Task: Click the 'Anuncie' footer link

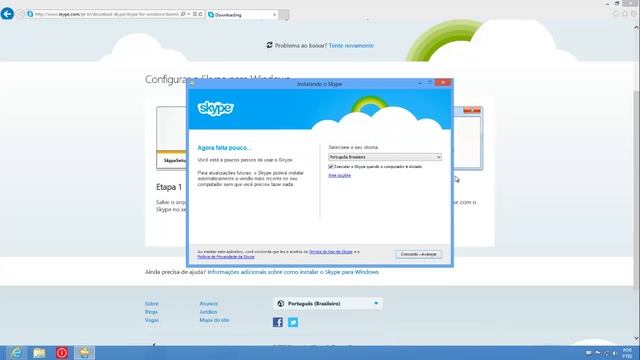Action: pos(209,304)
